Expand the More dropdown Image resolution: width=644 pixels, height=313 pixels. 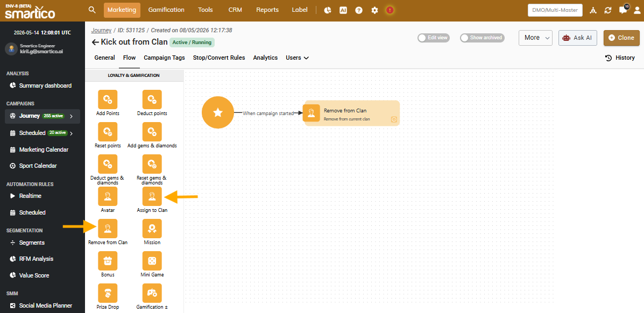click(535, 38)
